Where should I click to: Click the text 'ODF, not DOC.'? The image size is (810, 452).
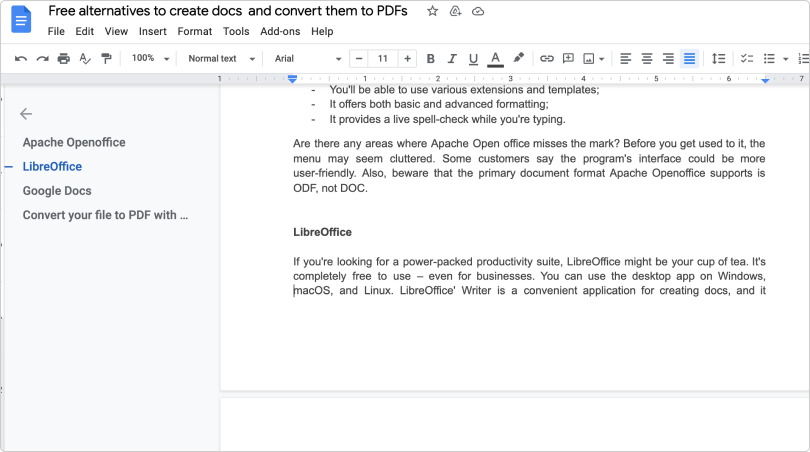point(331,189)
